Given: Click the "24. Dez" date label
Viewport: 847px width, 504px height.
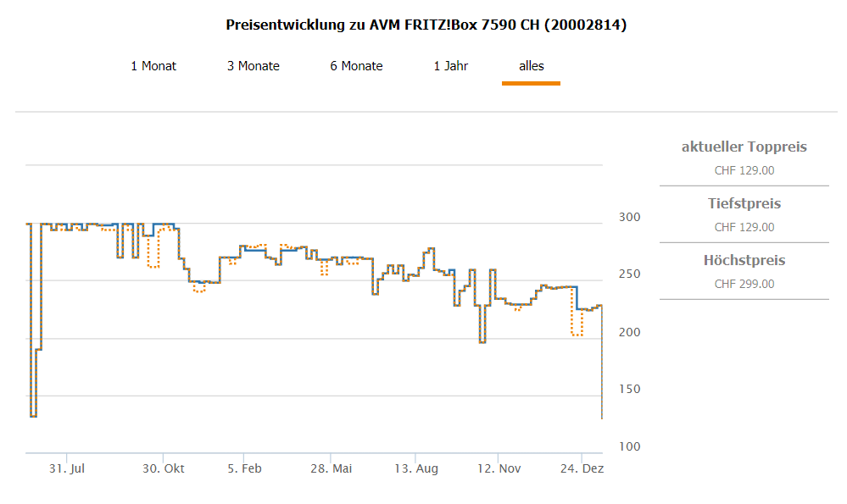Looking at the screenshot, I should 582,468.
